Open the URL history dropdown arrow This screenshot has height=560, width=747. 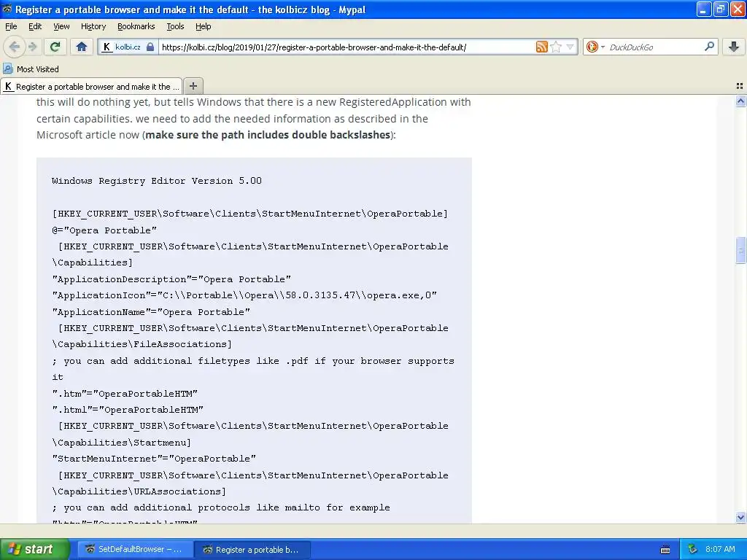tap(570, 47)
